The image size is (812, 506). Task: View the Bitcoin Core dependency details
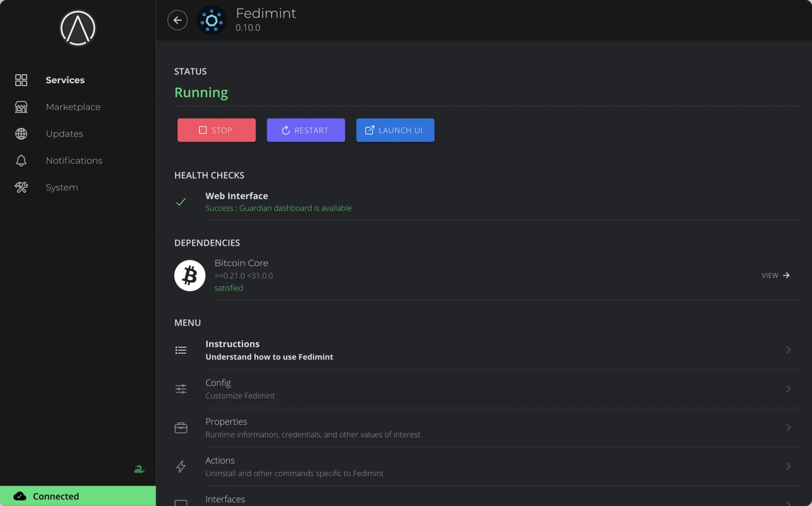774,275
